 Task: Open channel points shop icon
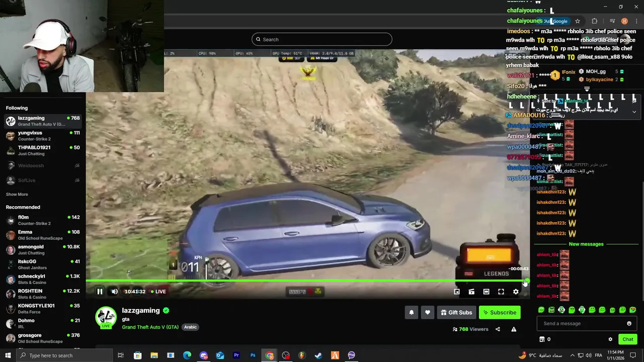click(x=542, y=339)
